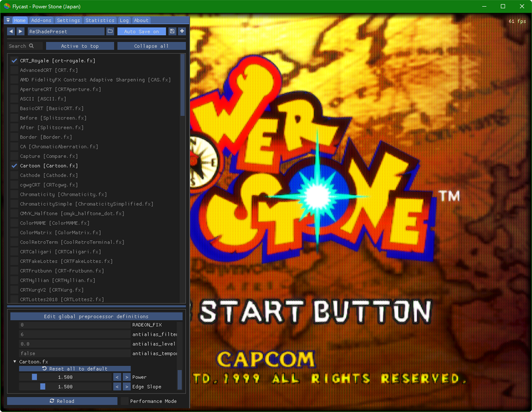This screenshot has width=532, height=412.
Task: Select After [Splitscreen.fx] row
Action: pyautogui.click(x=51, y=127)
